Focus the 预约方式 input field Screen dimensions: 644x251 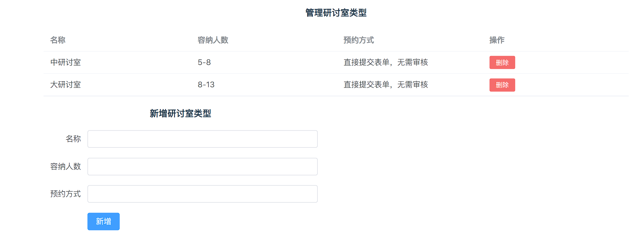point(202,194)
